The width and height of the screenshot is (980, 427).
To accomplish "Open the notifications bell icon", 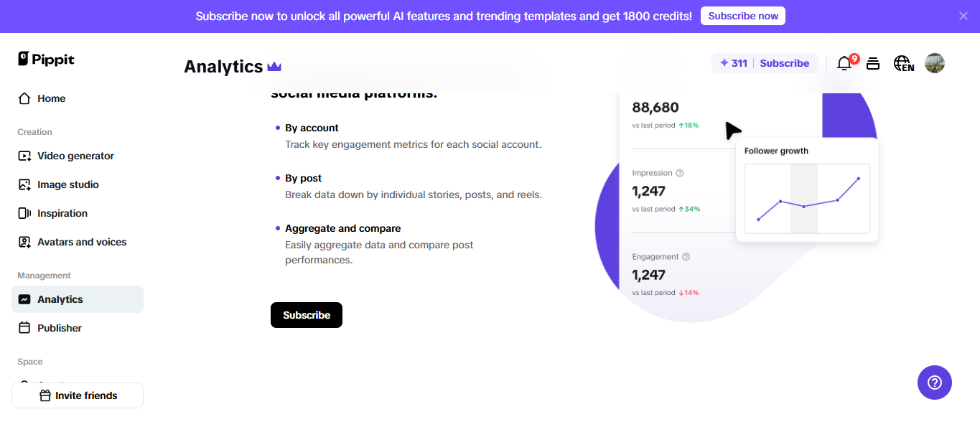I will coord(844,64).
